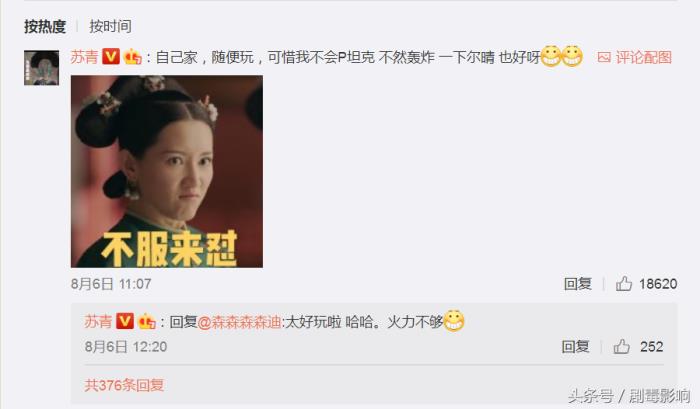Like the reply with 252 likes
Viewport: 700px width, 409px height.
(621, 346)
